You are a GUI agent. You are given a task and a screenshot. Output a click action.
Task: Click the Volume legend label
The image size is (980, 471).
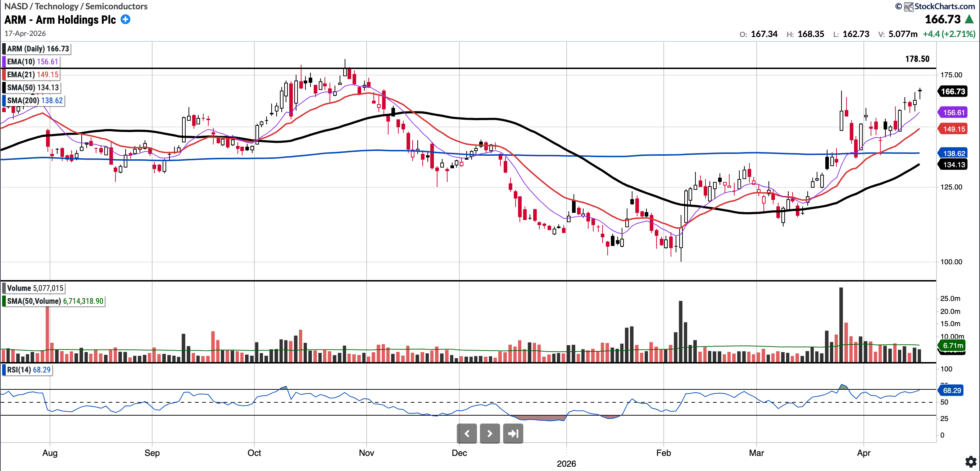(x=19, y=288)
